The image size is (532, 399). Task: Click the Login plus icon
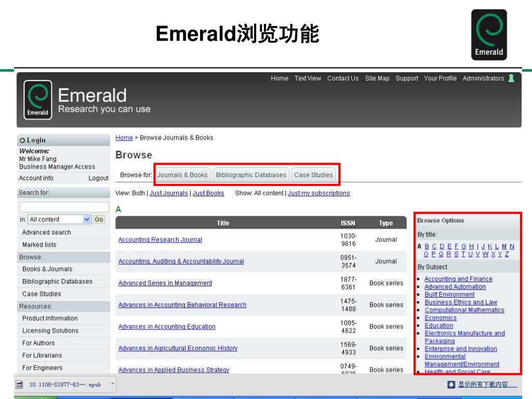coord(22,140)
